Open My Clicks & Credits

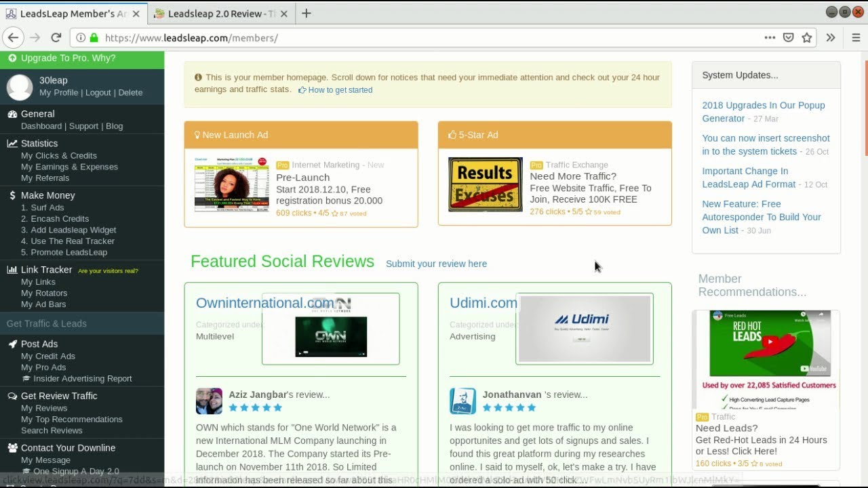click(x=59, y=156)
